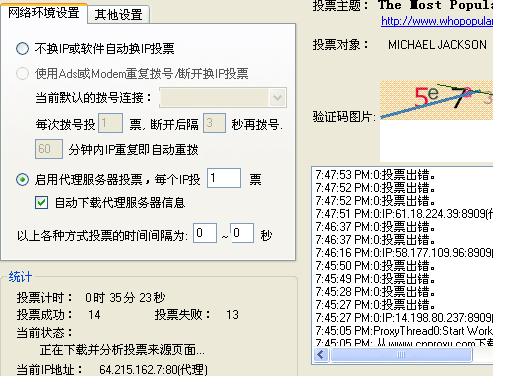Select 使用Adsl或Modem重复拨号 radio option
Viewport: 512px width, 384px height.
pyautogui.click(x=22, y=73)
